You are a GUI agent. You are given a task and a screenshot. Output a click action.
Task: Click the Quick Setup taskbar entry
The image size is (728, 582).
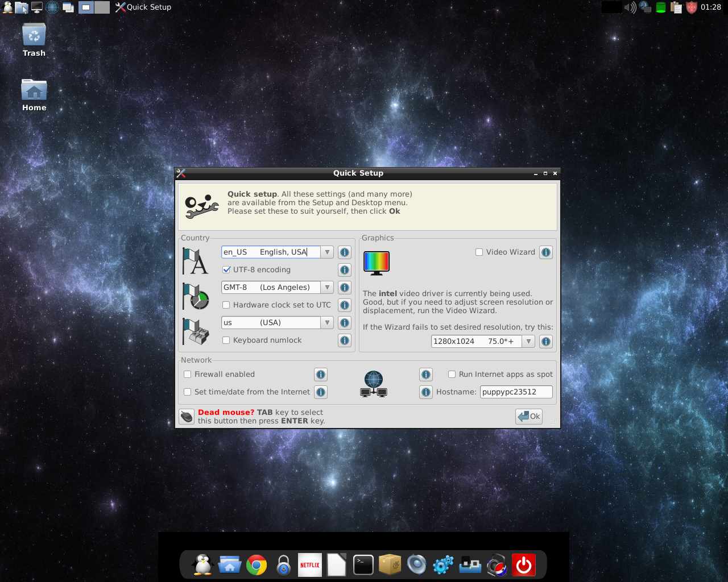tap(143, 7)
